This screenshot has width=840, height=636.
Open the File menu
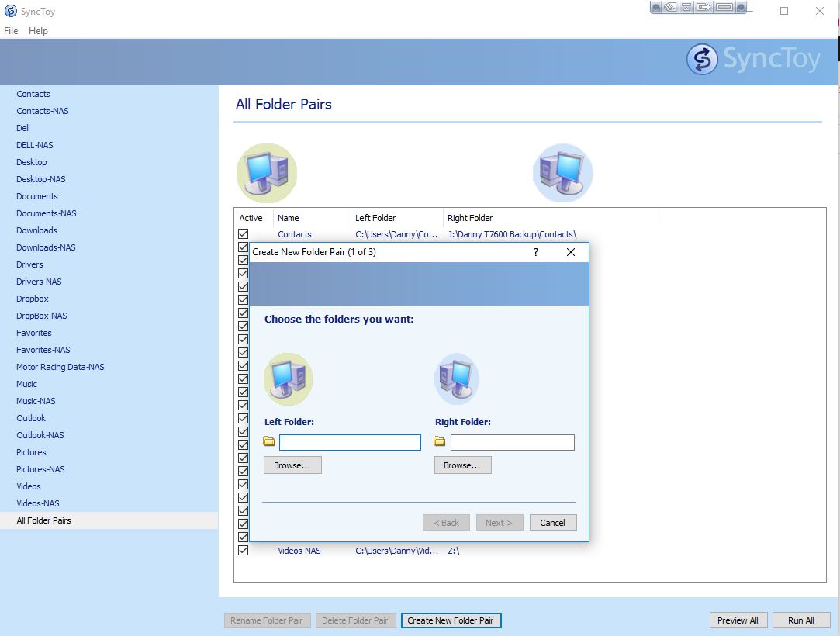pos(11,30)
